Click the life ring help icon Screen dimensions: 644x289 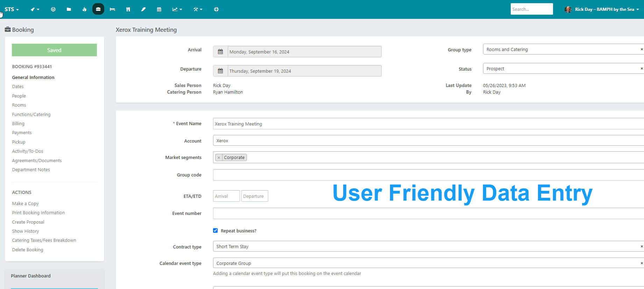click(216, 9)
